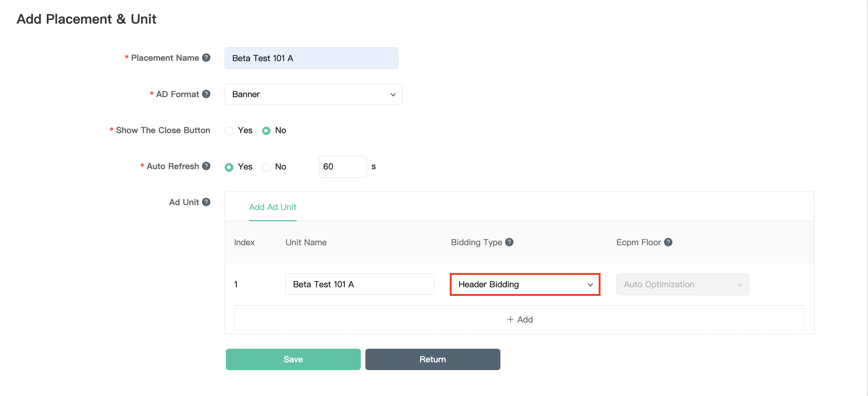
Task: Choose No for Auto Refresh
Action: tap(266, 167)
